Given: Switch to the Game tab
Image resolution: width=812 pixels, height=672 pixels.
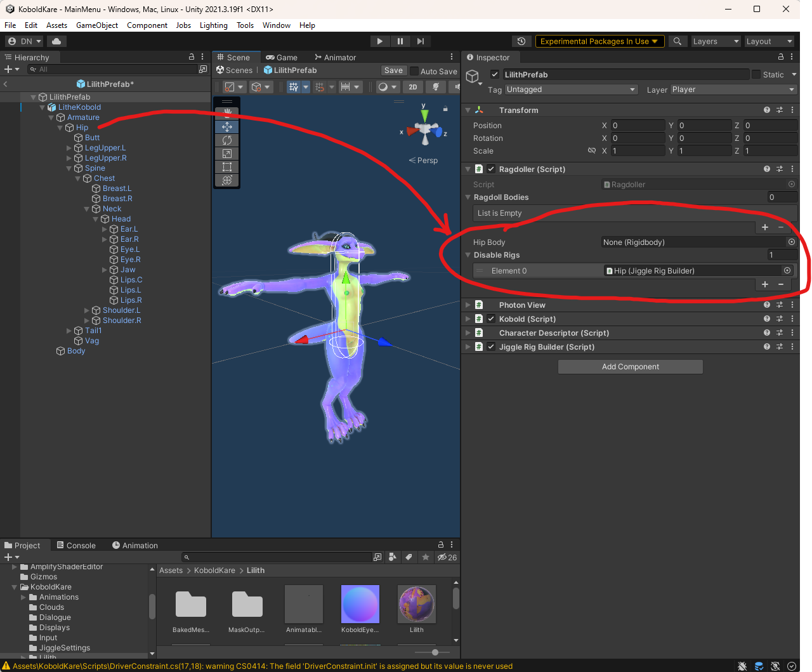Looking at the screenshot, I should point(282,57).
